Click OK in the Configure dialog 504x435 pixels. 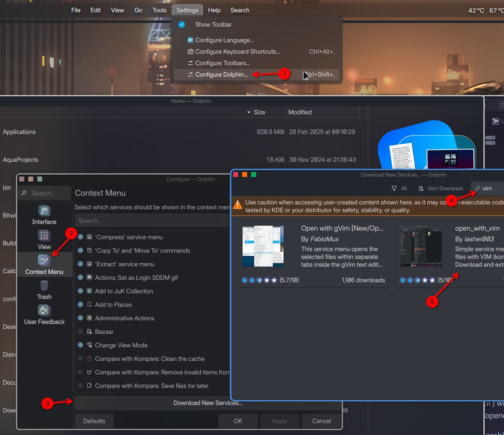pos(238,421)
